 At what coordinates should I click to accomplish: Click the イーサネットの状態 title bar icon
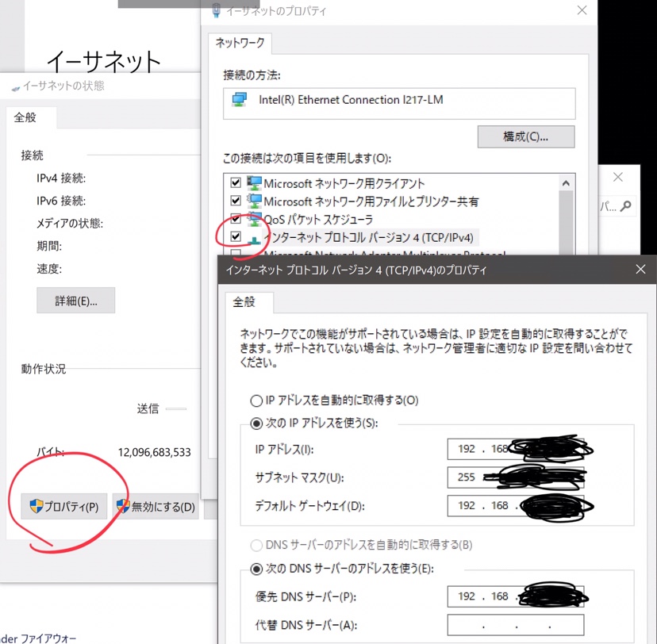pyautogui.click(x=16, y=88)
